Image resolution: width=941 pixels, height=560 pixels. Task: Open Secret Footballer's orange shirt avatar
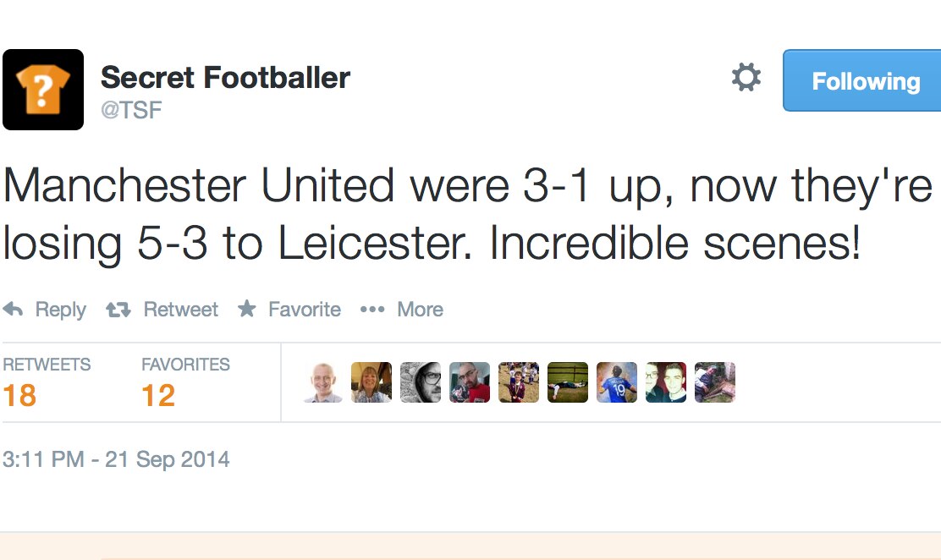pos(43,90)
